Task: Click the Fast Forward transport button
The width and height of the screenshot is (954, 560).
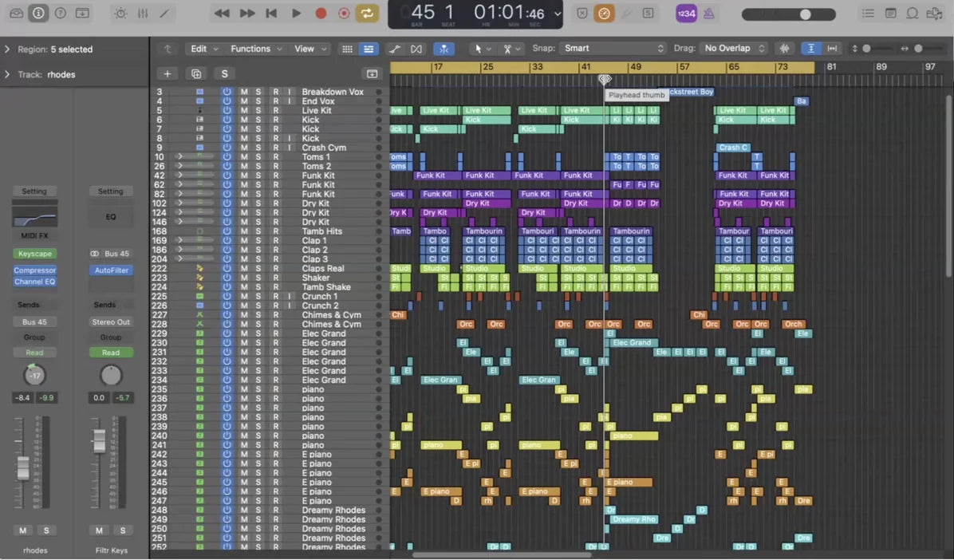Action: [247, 13]
